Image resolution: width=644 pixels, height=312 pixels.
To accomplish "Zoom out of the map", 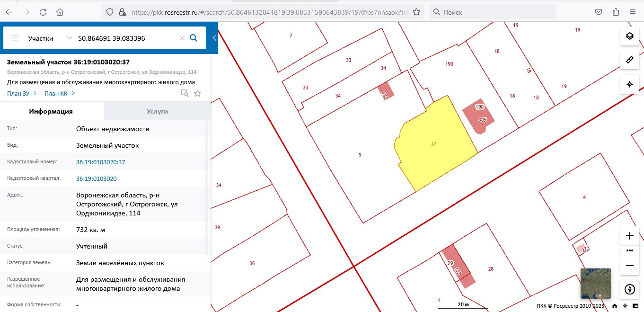I will (x=629, y=266).
